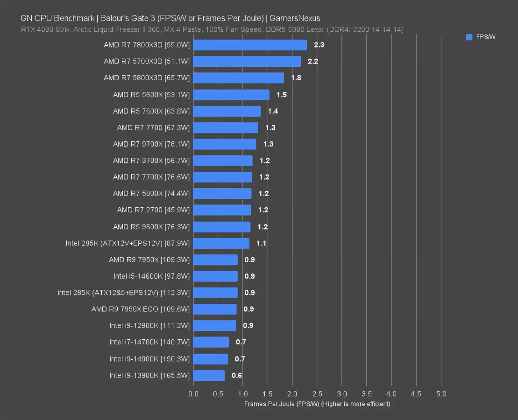Click the blue FPS/W legend swatch
This screenshot has width=518, height=420.
tap(469, 37)
